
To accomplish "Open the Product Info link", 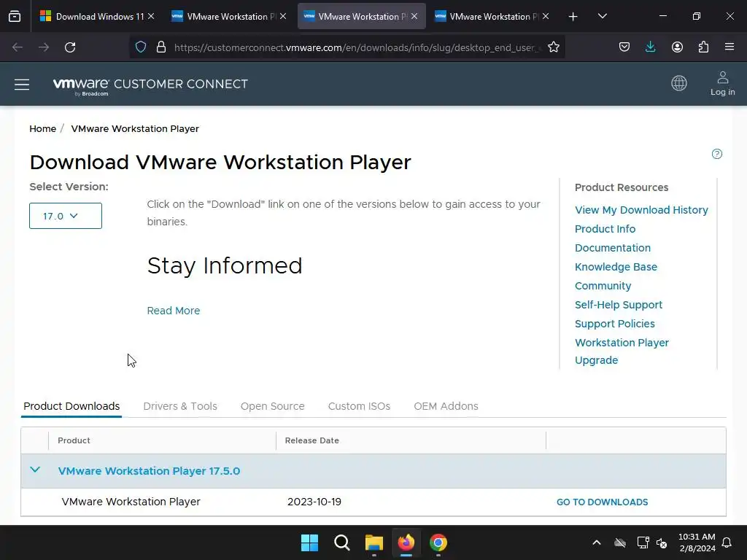I will (605, 229).
